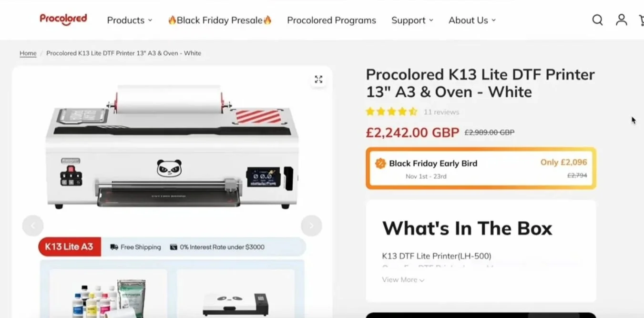The width and height of the screenshot is (644, 318).
Task: Click the star rating icons
Action: [391, 112]
